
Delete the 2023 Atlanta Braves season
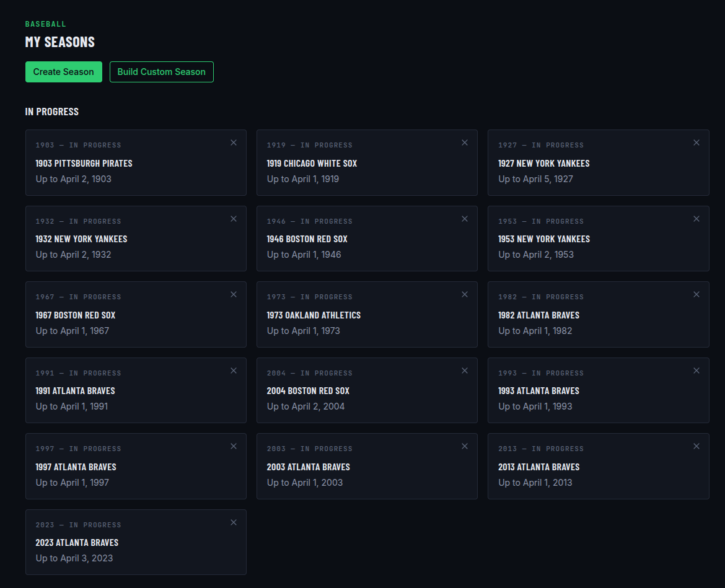tap(234, 522)
